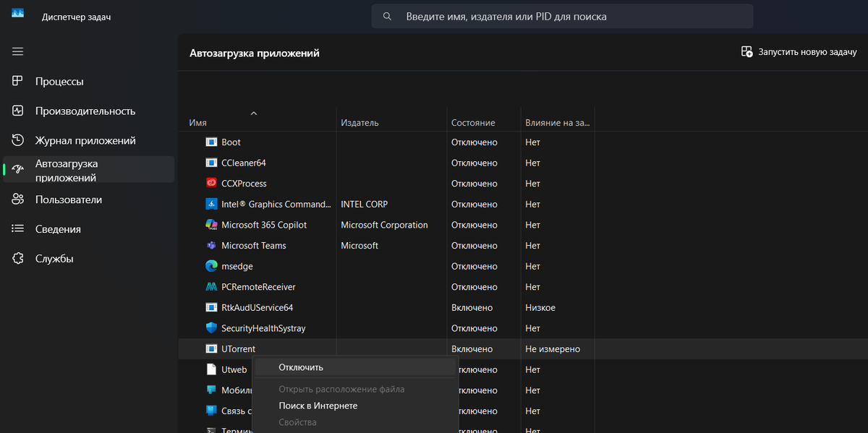Image resolution: width=868 pixels, height=433 pixels.
Task: Click the App history sidebar icon
Action: pyautogui.click(x=18, y=140)
